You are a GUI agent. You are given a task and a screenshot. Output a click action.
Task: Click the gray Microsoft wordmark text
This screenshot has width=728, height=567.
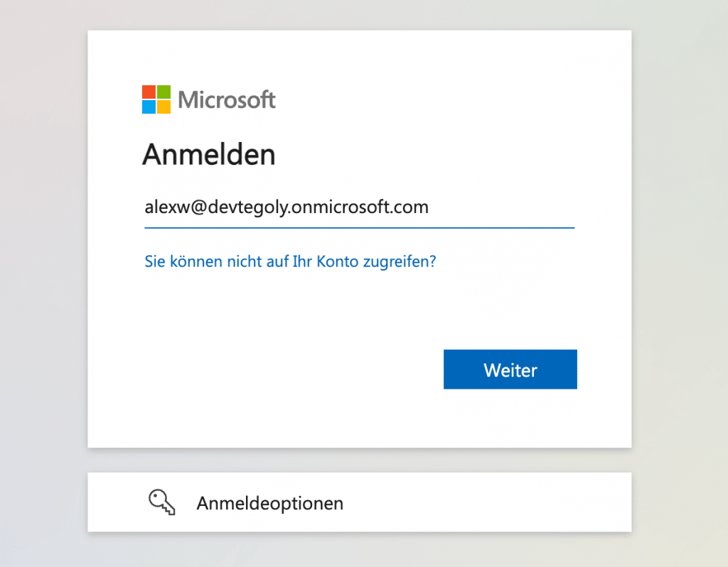[x=227, y=99]
